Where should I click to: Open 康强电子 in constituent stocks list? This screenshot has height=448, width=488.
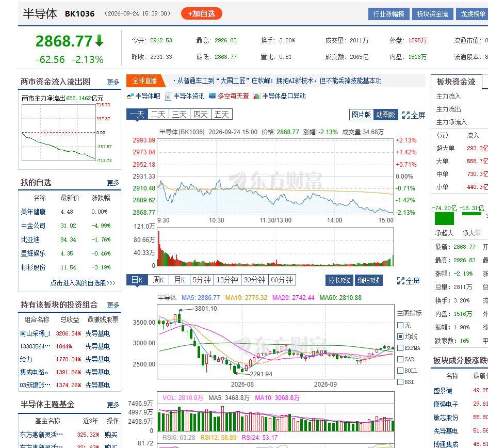446,405
